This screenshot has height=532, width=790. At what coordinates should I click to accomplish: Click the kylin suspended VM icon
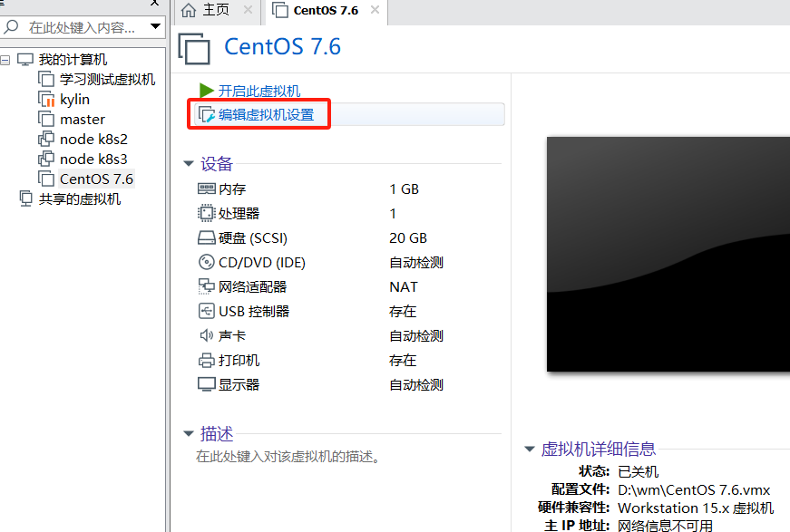(46, 99)
